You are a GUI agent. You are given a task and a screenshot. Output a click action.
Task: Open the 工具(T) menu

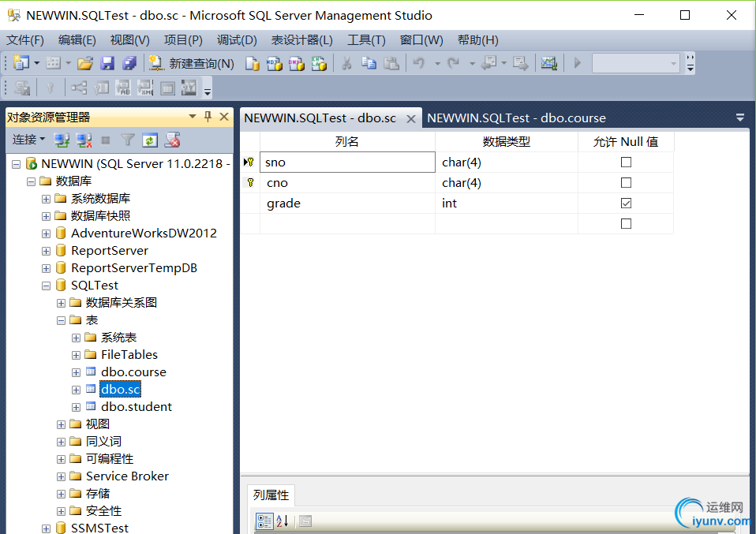[366, 40]
